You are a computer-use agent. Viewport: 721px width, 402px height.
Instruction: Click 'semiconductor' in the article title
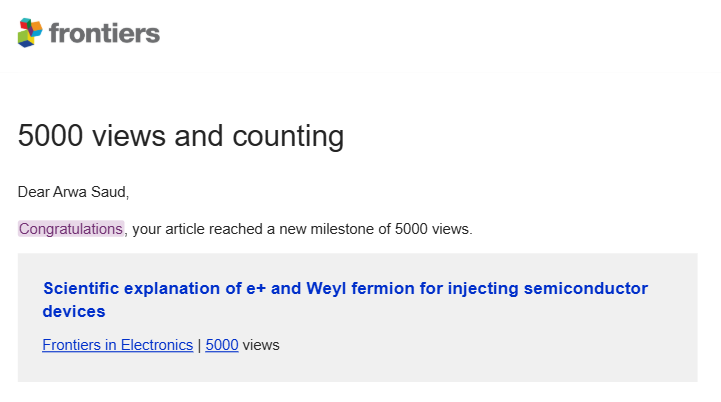(586, 288)
